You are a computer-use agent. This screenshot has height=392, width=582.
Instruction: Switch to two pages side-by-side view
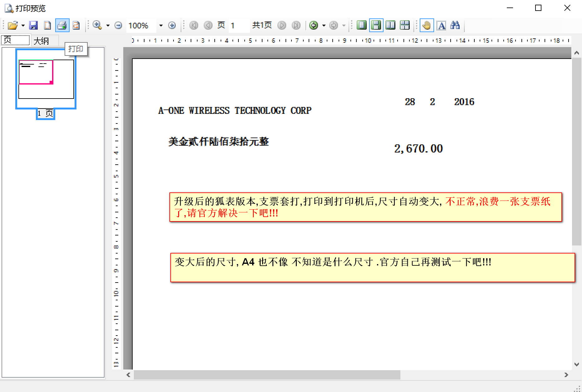390,25
